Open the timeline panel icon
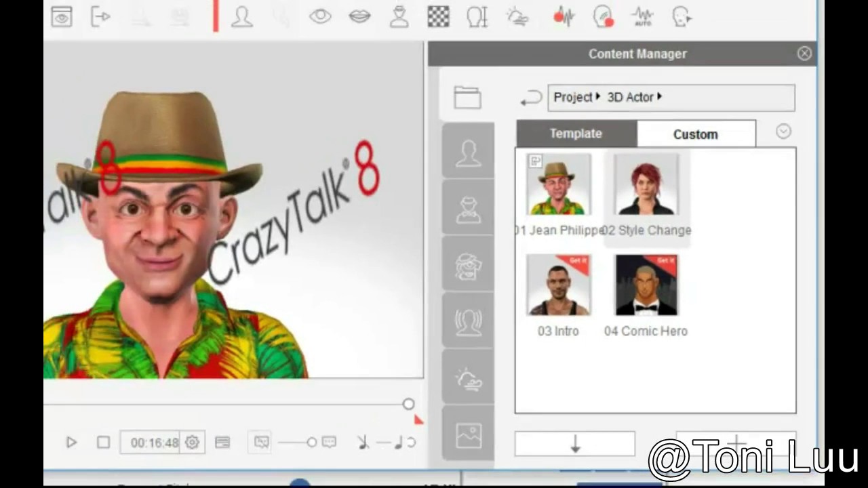The width and height of the screenshot is (868, 488). (x=222, y=443)
